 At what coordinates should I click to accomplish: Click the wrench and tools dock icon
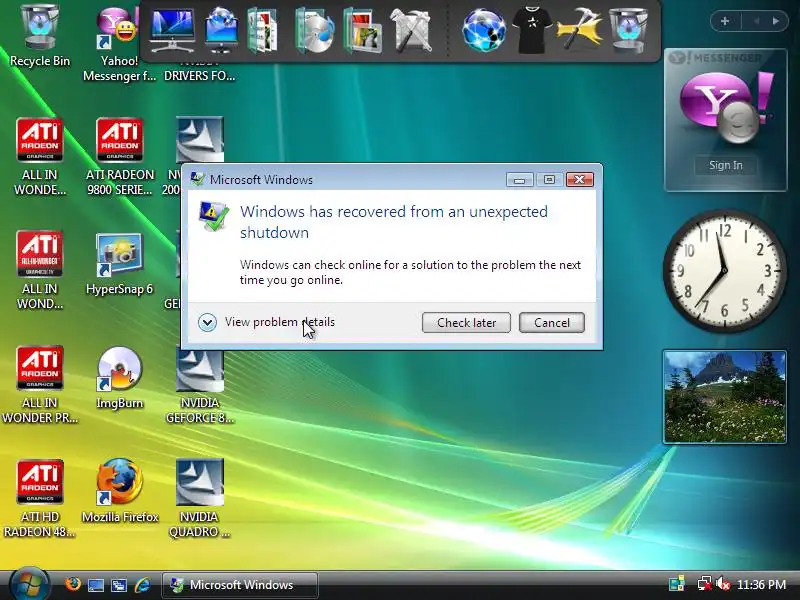[x=411, y=31]
